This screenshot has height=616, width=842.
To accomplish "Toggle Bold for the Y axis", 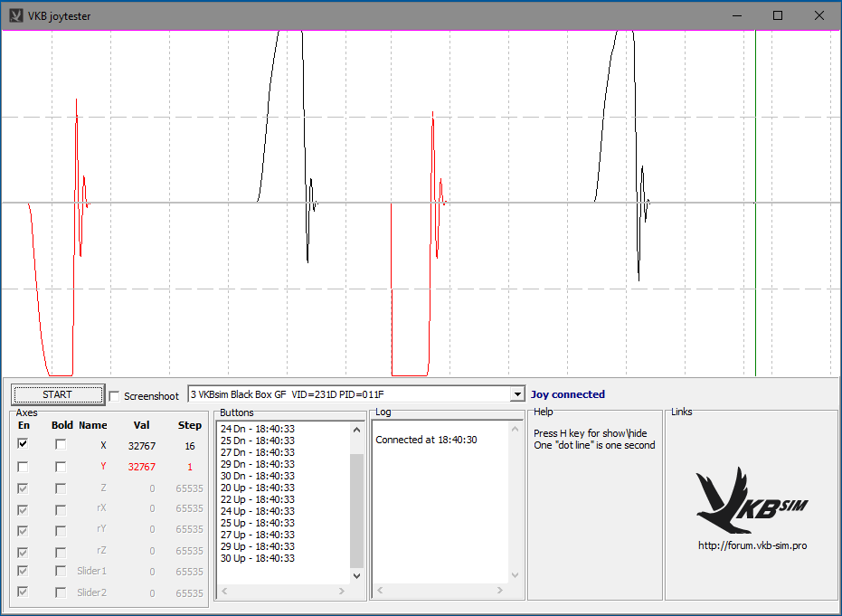I will coord(61,467).
